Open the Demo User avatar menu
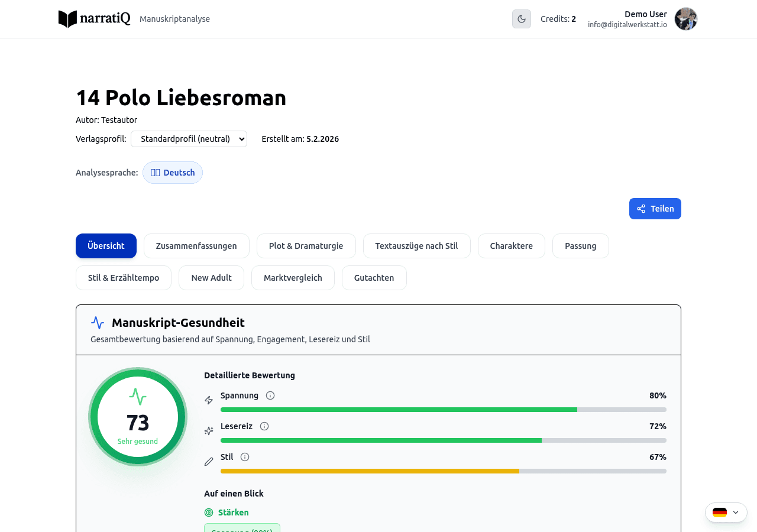 686,19
